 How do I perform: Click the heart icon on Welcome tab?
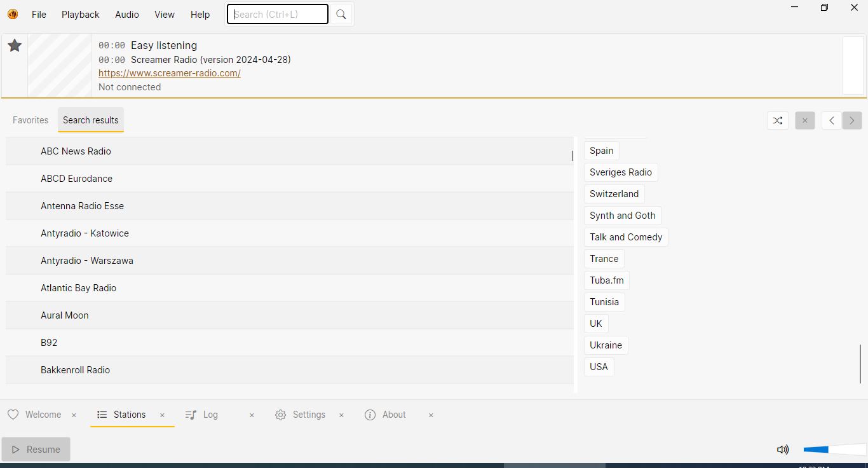click(x=13, y=415)
